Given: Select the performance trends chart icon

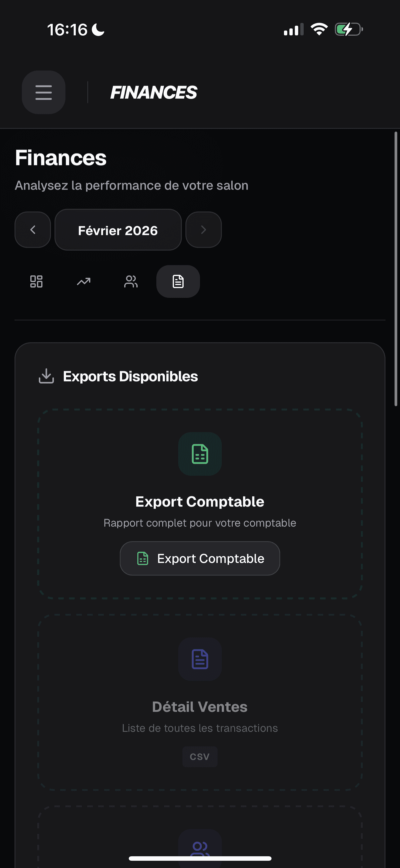Looking at the screenshot, I should point(83,281).
